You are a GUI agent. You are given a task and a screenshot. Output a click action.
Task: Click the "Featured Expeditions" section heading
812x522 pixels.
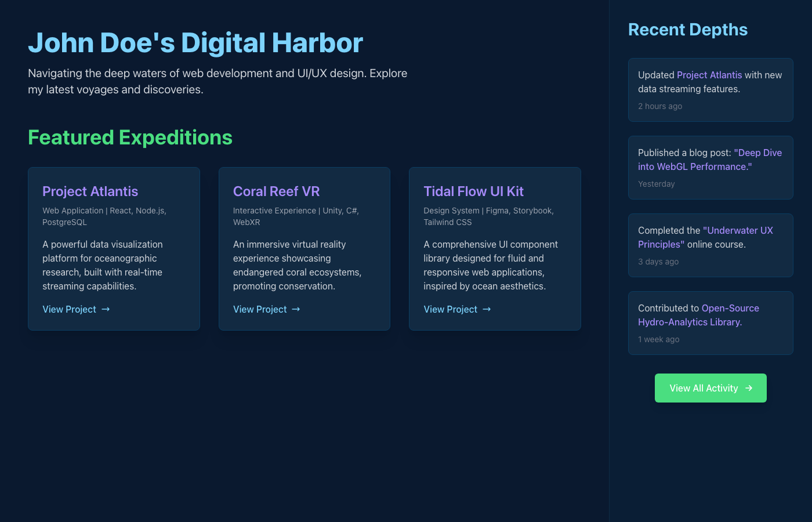click(x=130, y=137)
